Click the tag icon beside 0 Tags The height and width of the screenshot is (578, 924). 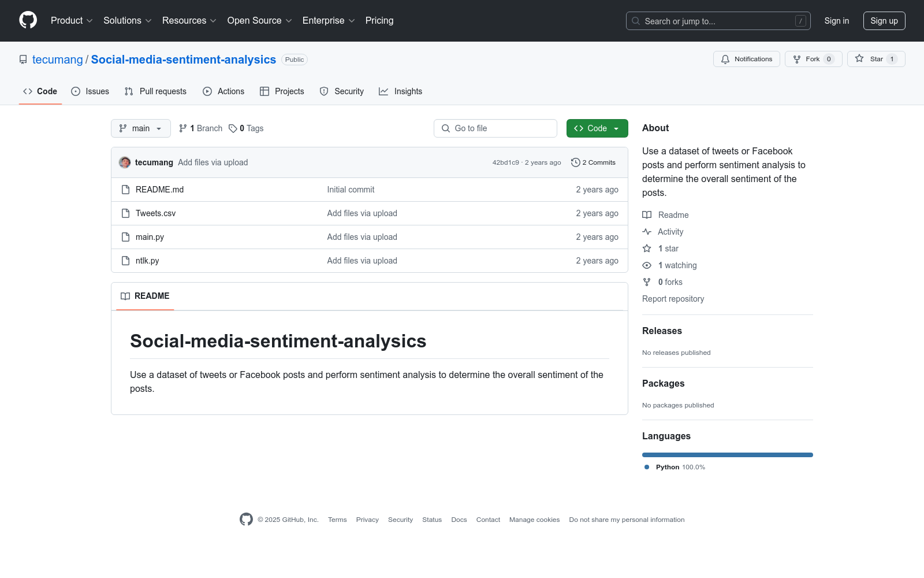coord(233,128)
